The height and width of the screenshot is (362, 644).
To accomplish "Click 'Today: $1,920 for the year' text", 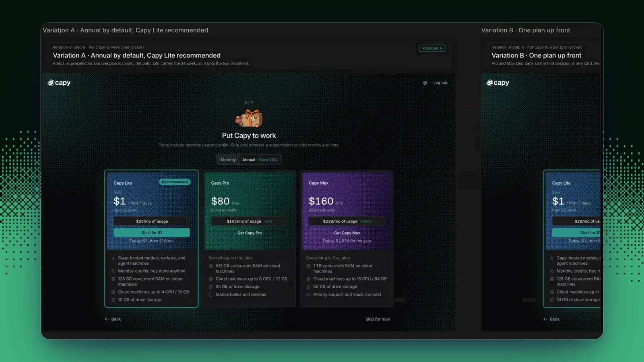I will [x=347, y=241].
